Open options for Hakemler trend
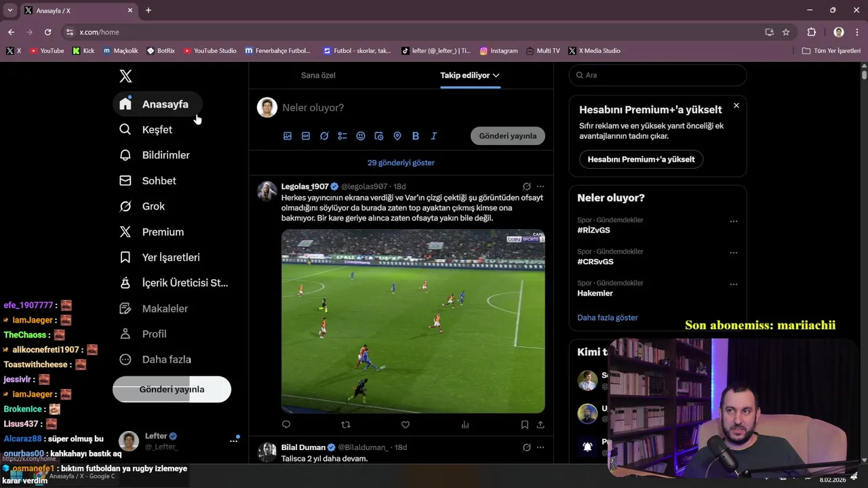868x488 pixels. (x=734, y=285)
